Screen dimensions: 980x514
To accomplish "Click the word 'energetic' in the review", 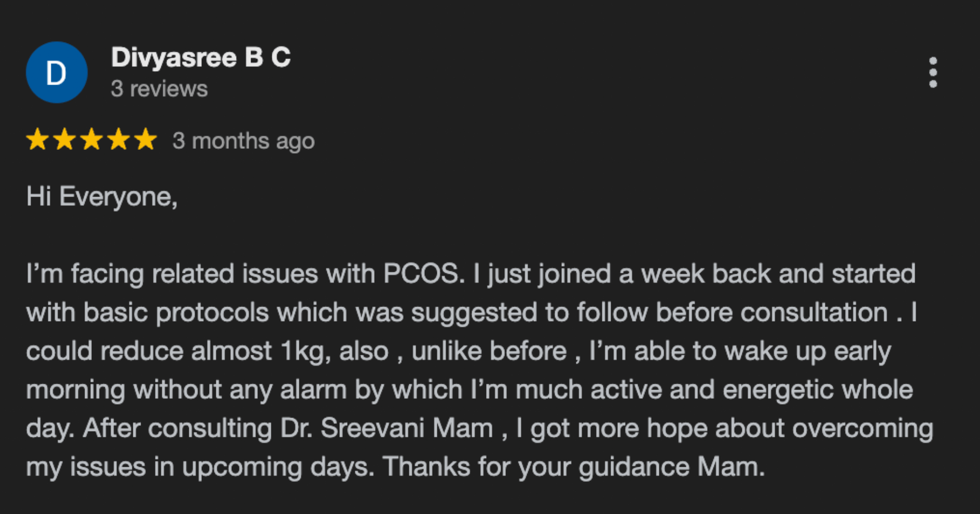I will click(x=778, y=390).
